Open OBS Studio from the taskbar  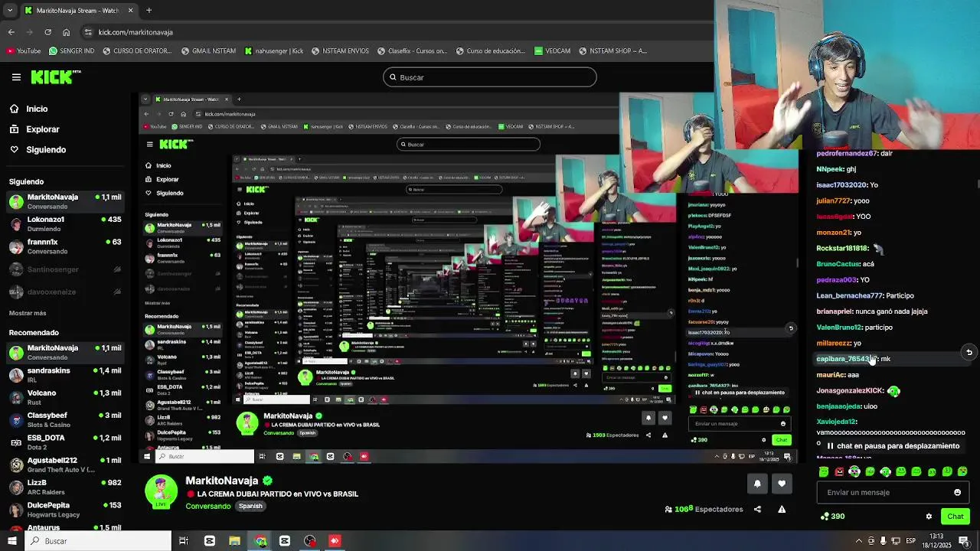(309, 541)
